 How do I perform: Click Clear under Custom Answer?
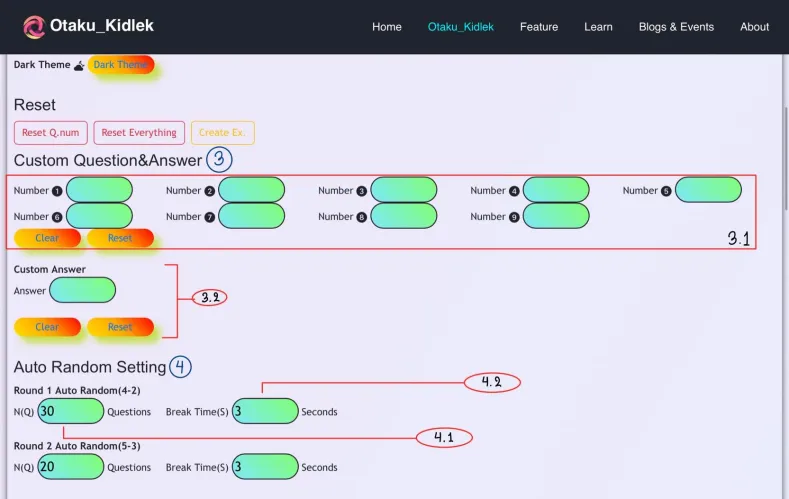[47, 327]
